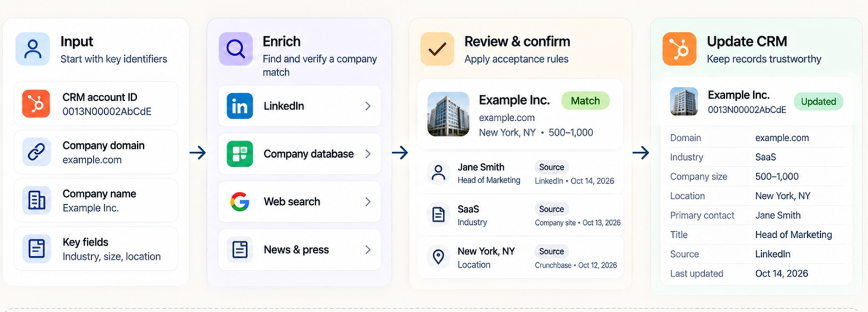The image size is (868, 312).
Task: Click the 'Crunchbase • Oct 12, 2026' source text
Action: pos(576,265)
